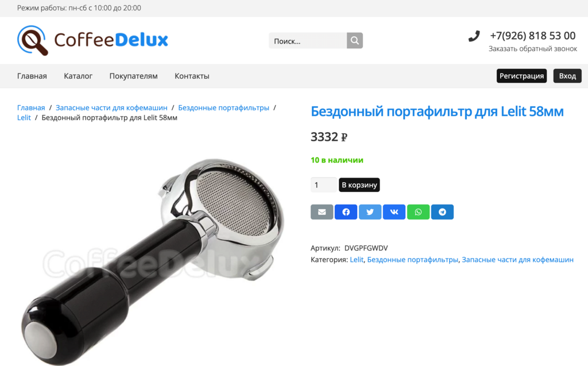Share product on Facebook
The image size is (588, 366).
click(x=346, y=212)
